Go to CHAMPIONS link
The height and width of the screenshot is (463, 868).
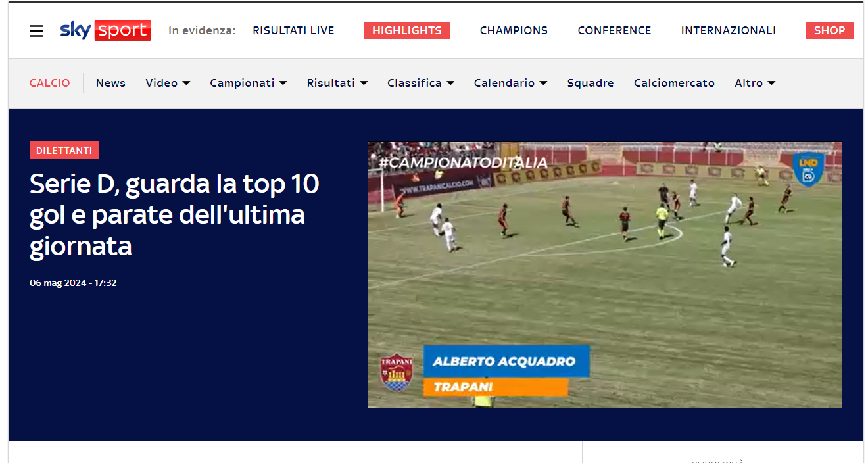coord(514,30)
